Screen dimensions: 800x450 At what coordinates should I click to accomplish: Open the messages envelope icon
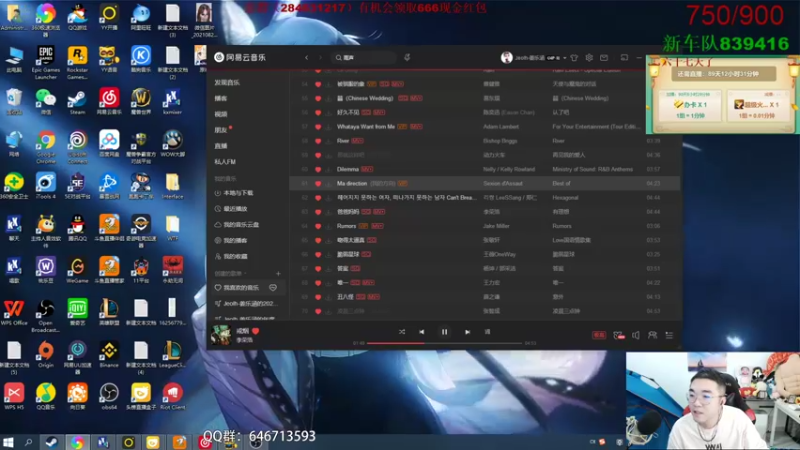pyautogui.click(x=604, y=58)
